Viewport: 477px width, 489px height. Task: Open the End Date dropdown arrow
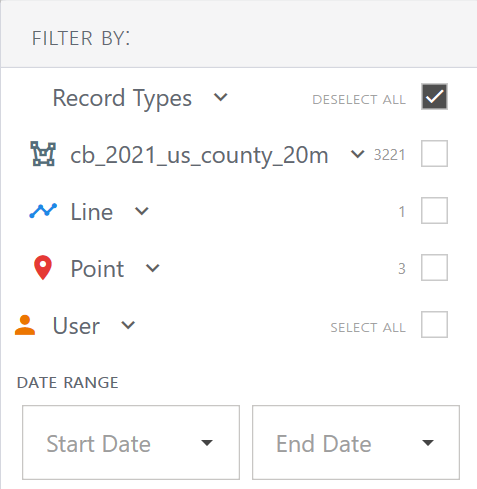point(428,443)
